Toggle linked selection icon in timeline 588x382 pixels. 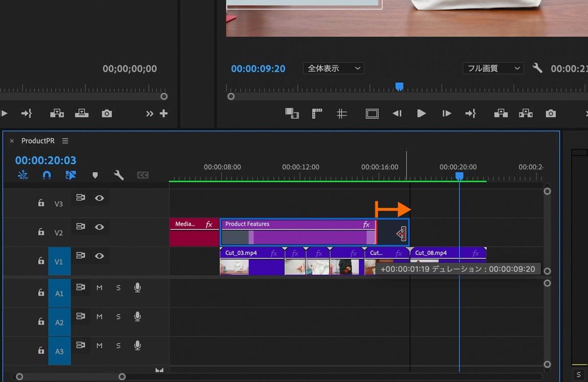70,175
